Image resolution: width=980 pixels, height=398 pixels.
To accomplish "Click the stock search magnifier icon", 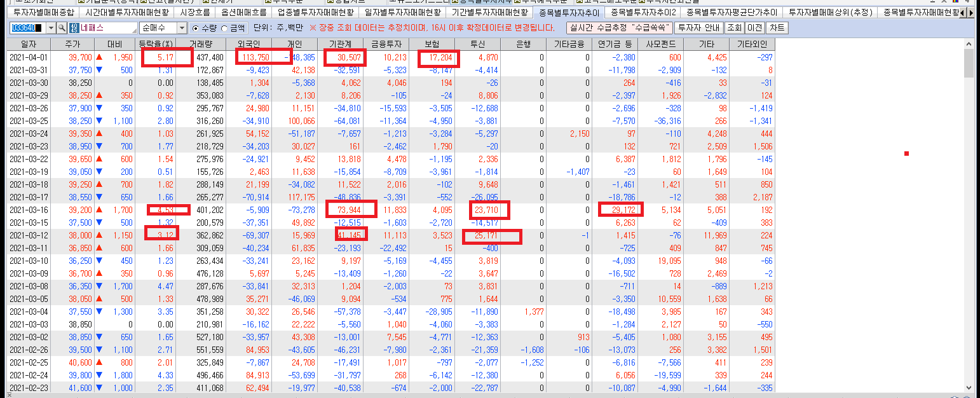I will (62, 28).
